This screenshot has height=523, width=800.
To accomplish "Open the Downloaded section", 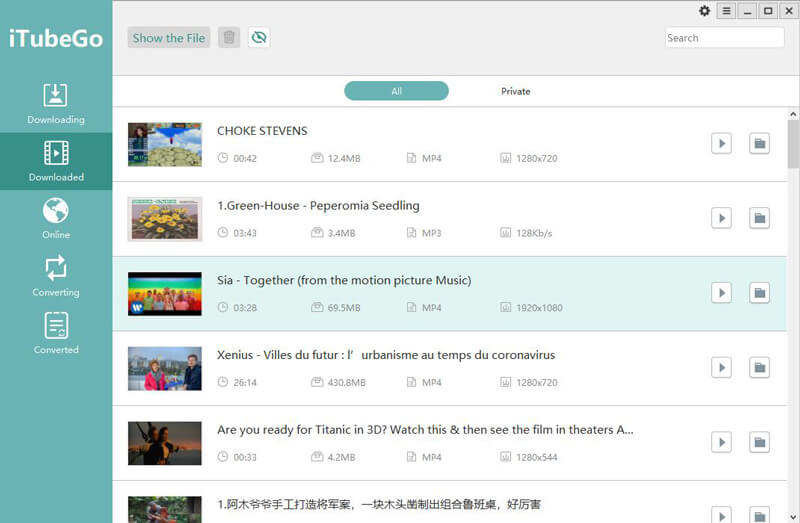I will [x=56, y=161].
